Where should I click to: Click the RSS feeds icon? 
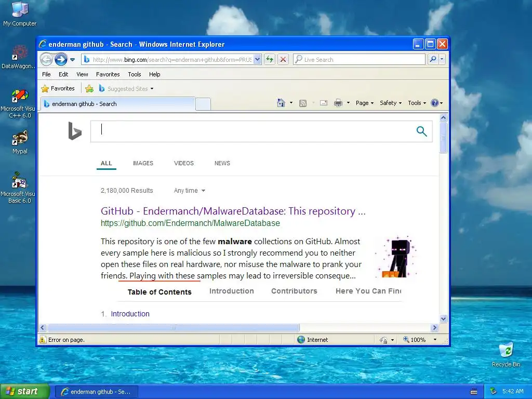pyautogui.click(x=303, y=103)
